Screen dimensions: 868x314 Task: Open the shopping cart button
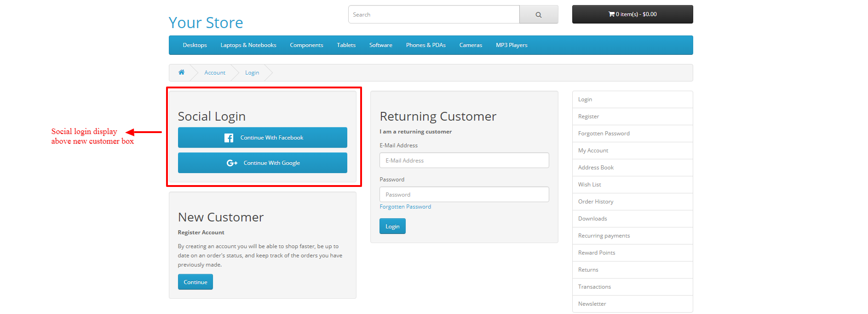(x=632, y=14)
